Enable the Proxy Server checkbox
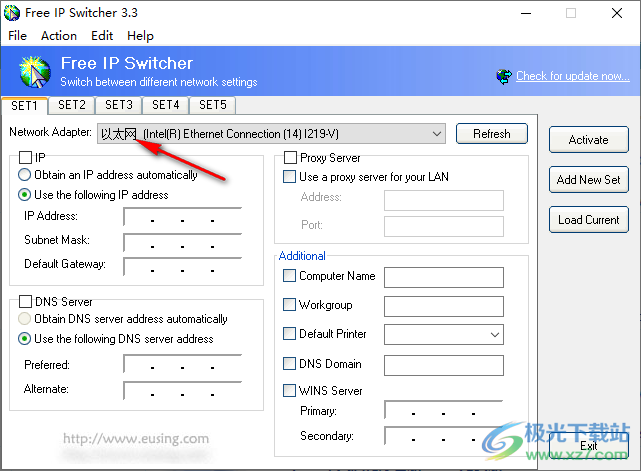Viewport: 641px width, 471px height. (290, 157)
